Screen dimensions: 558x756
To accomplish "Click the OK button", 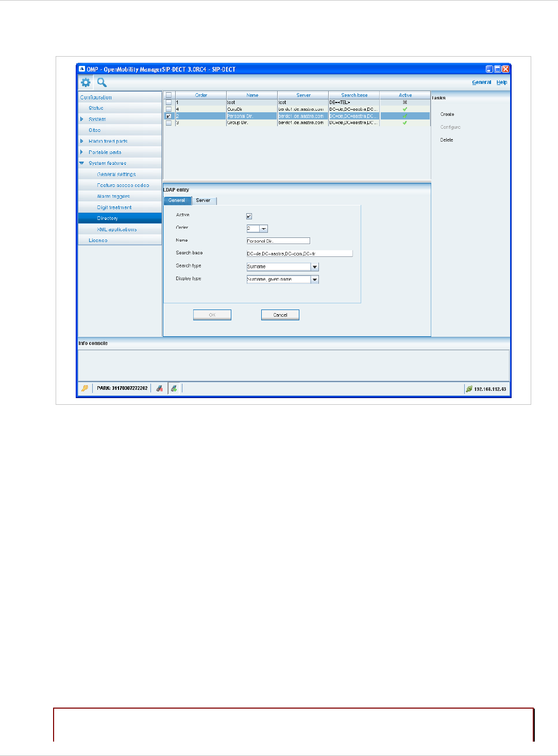I will point(212,315).
